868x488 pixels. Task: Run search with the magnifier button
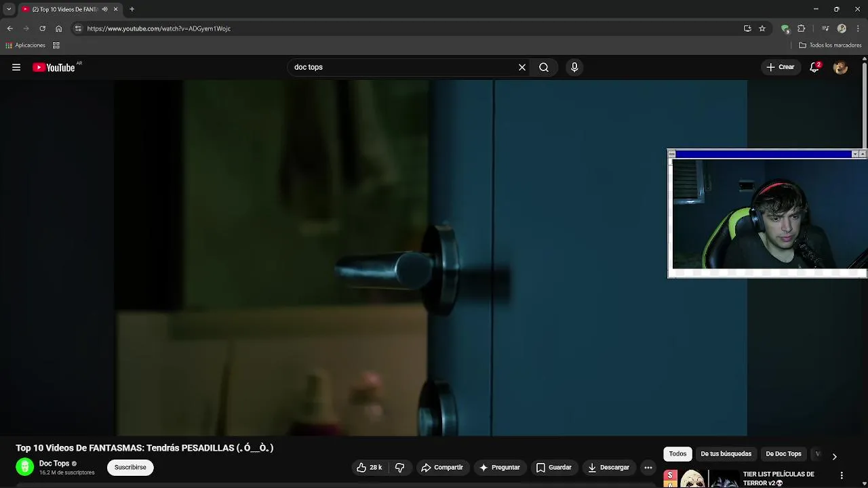[544, 67]
